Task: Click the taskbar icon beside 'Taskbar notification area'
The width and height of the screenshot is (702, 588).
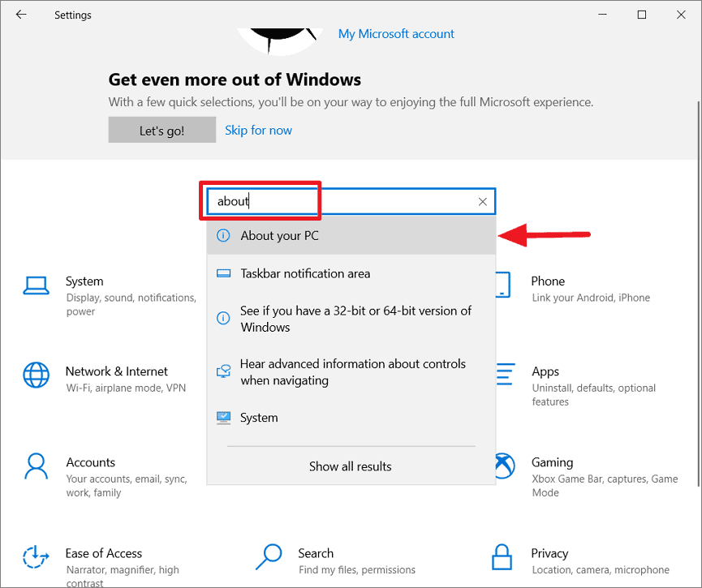Action: [x=223, y=273]
